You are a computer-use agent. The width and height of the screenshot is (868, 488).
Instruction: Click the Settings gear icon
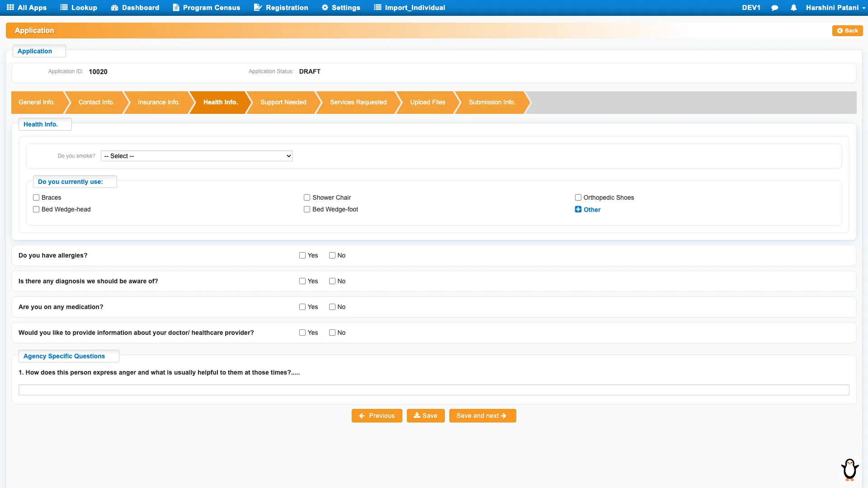point(325,8)
